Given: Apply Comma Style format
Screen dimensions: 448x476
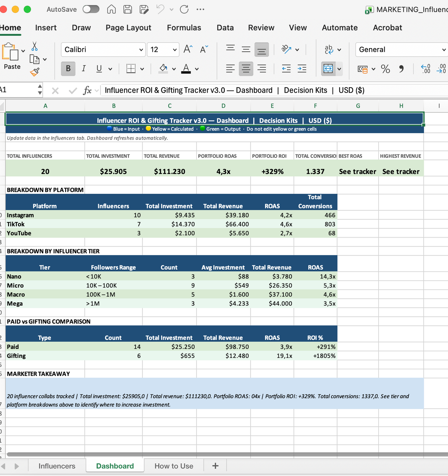Looking at the screenshot, I should pyautogui.click(x=401, y=69).
